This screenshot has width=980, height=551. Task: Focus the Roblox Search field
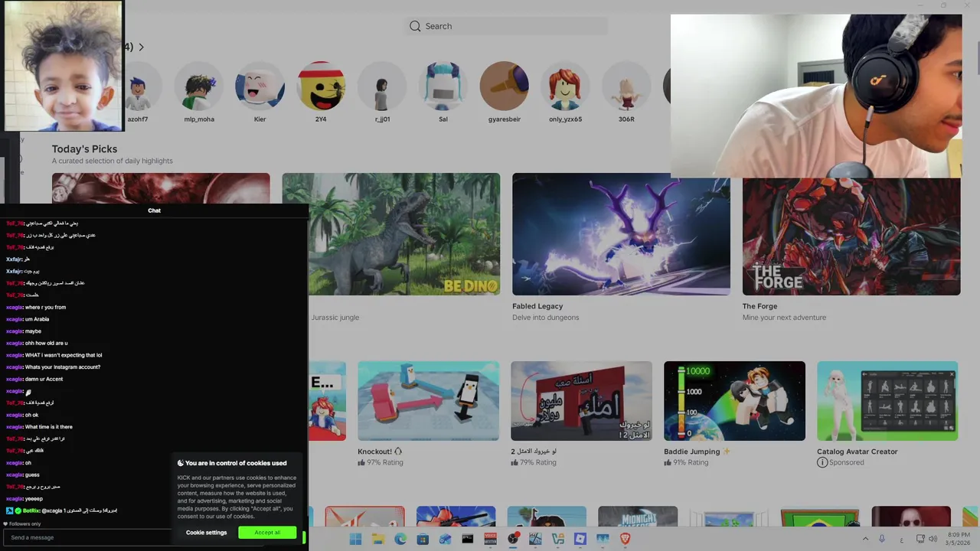506,26
